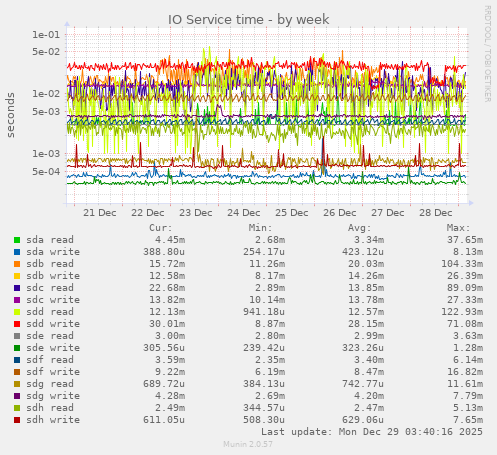Image resolution: width=497 pixels, height=455 pixels.
Task: Click the sdd read lime legend swatch
Action: [x=17, y=312]
